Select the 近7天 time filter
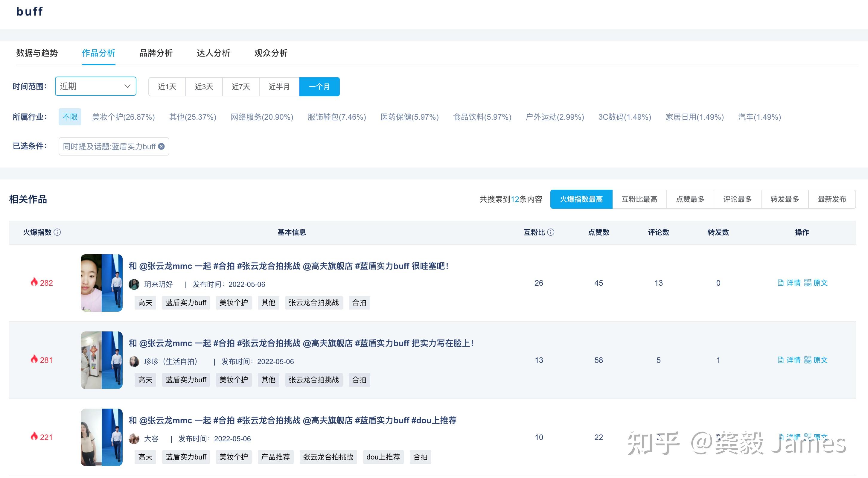868x478 pixels. [x=240, y=87]
